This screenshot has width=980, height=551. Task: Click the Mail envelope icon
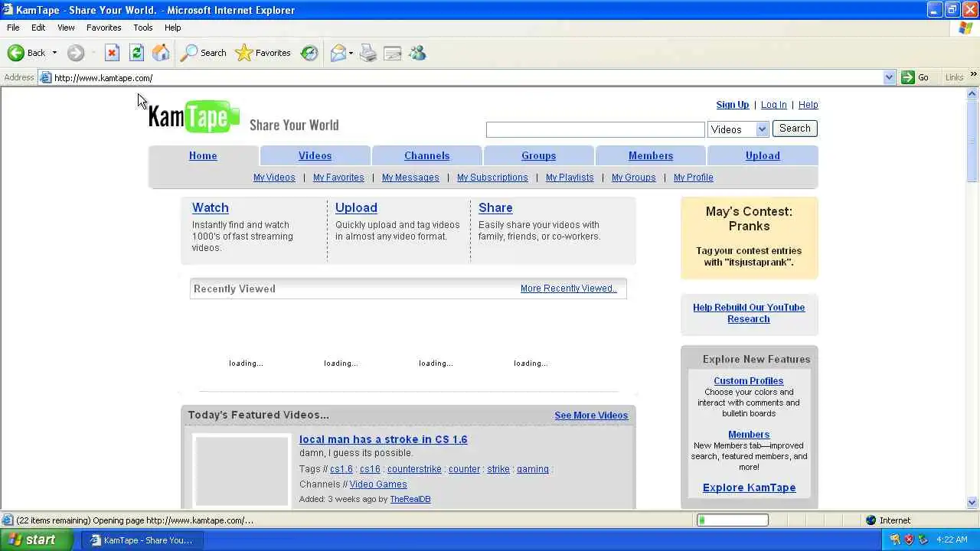point(338,53)
